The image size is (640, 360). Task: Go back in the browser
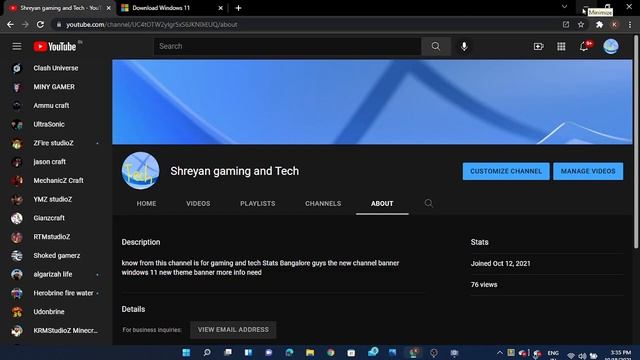point(10,24)
